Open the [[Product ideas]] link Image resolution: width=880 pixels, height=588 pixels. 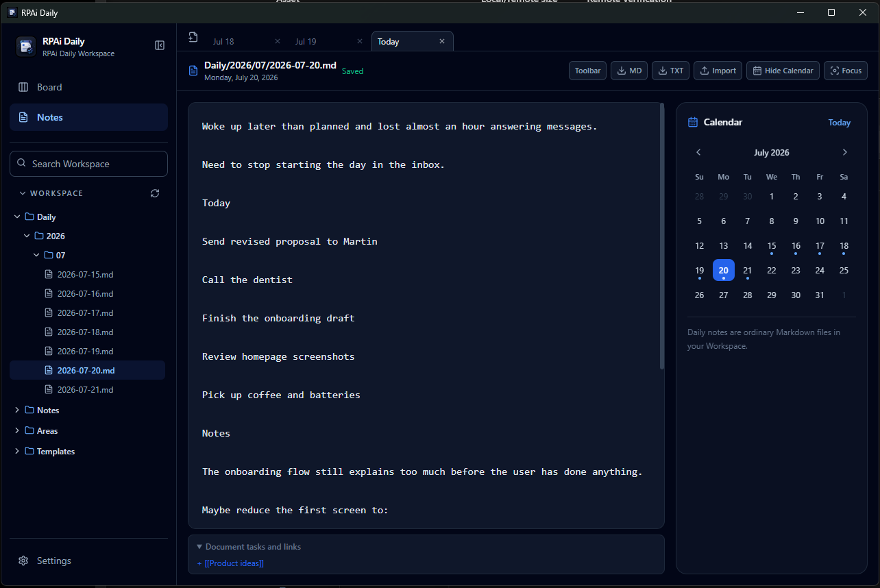(234, 563)
